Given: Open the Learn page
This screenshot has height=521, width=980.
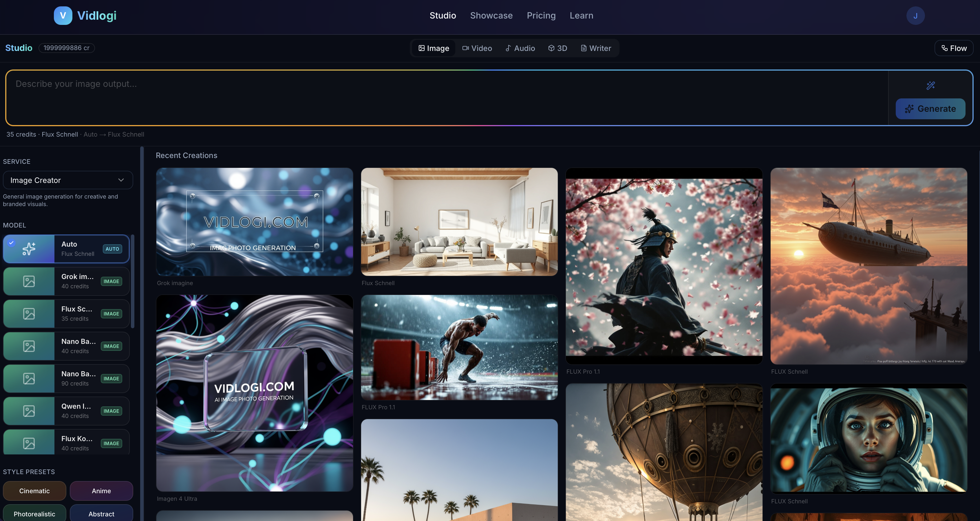Looking at the screenshot, I should (581, 16).
